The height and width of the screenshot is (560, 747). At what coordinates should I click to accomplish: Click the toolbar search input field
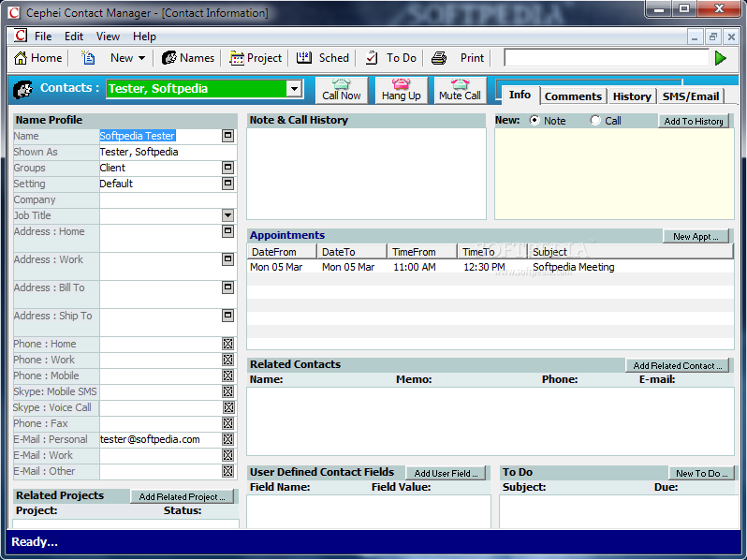607,58
